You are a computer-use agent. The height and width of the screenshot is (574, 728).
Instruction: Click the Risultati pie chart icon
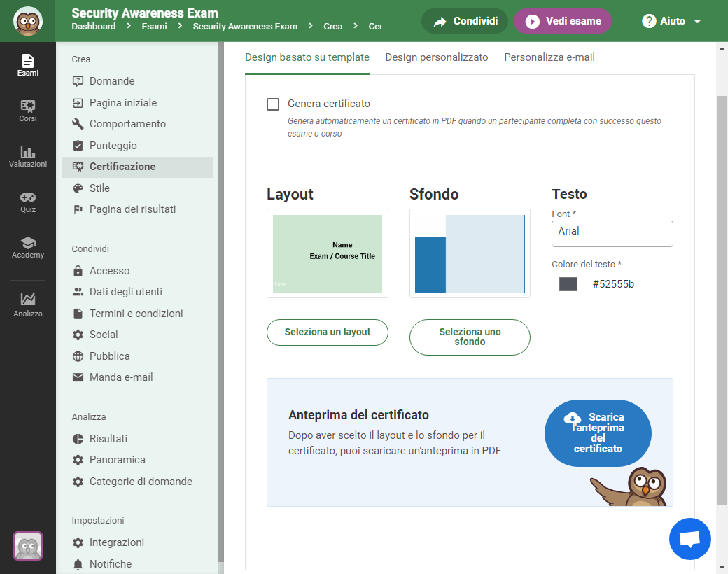(x=78, y=439)
